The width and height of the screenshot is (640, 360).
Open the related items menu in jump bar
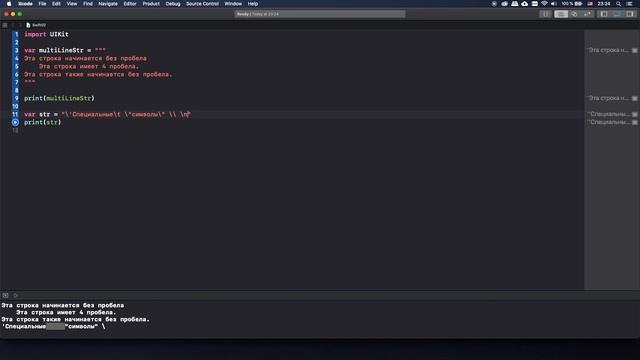5,25
